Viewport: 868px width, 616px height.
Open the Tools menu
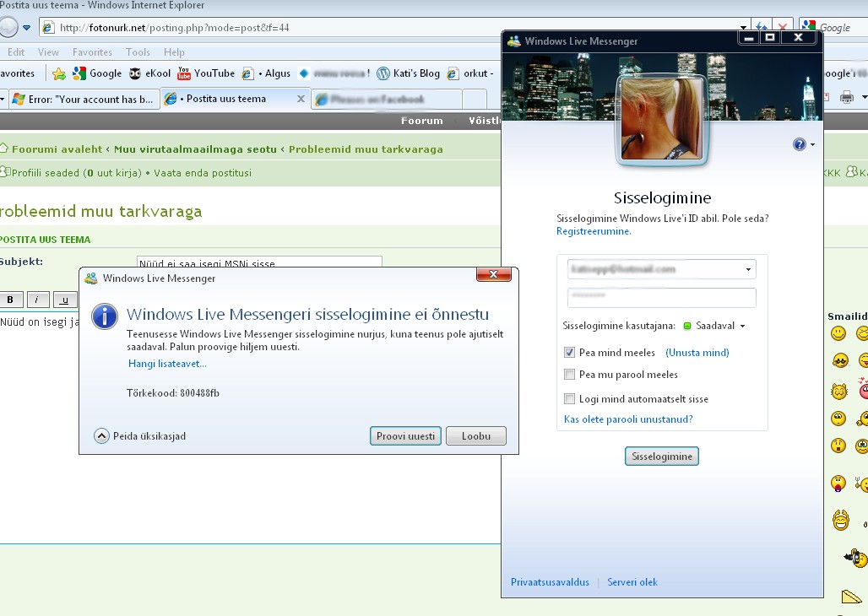pyautogui.click(x=138, y=52)
